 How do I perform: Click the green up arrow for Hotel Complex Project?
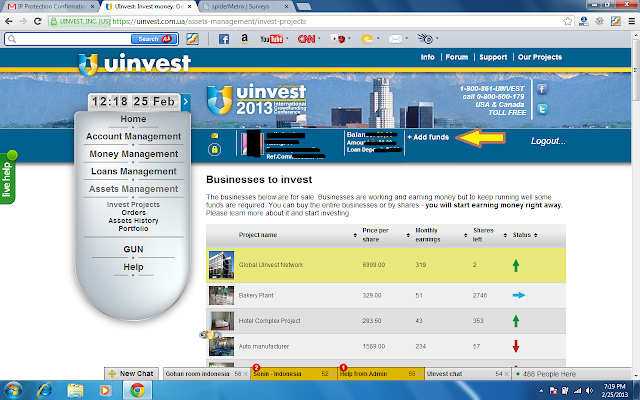tap(516, 321)
